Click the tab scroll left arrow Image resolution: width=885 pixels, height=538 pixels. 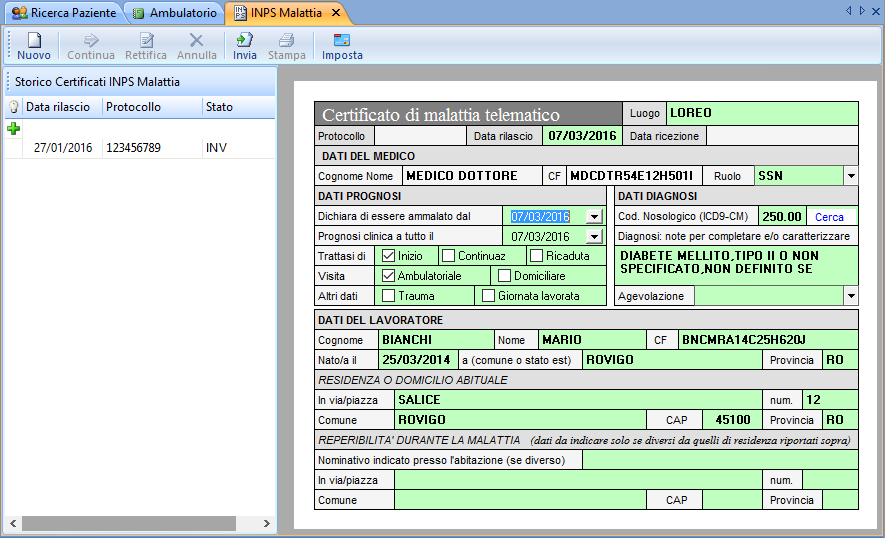848,11
